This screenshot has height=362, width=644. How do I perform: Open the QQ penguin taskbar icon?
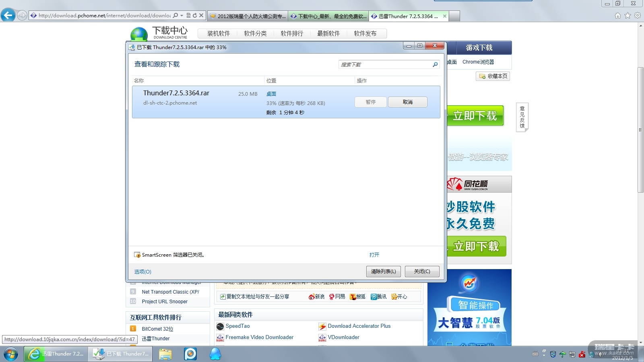coord(215,354)
